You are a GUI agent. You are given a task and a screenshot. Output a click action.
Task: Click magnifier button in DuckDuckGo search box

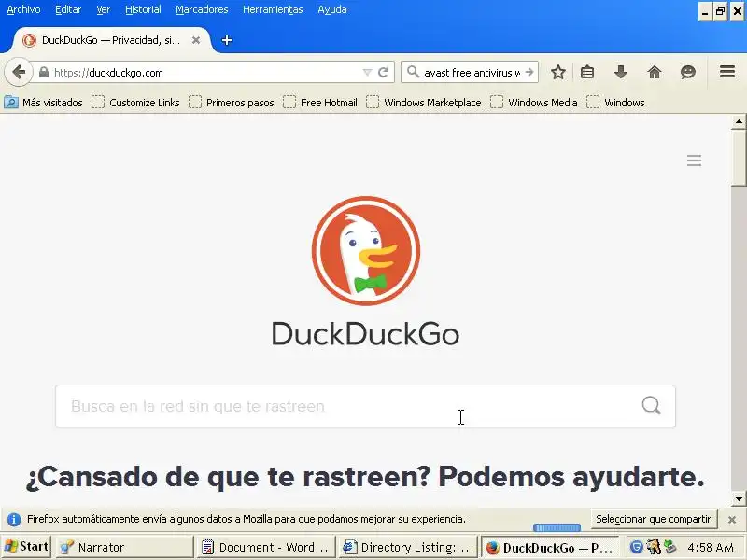tap(651, 406)
